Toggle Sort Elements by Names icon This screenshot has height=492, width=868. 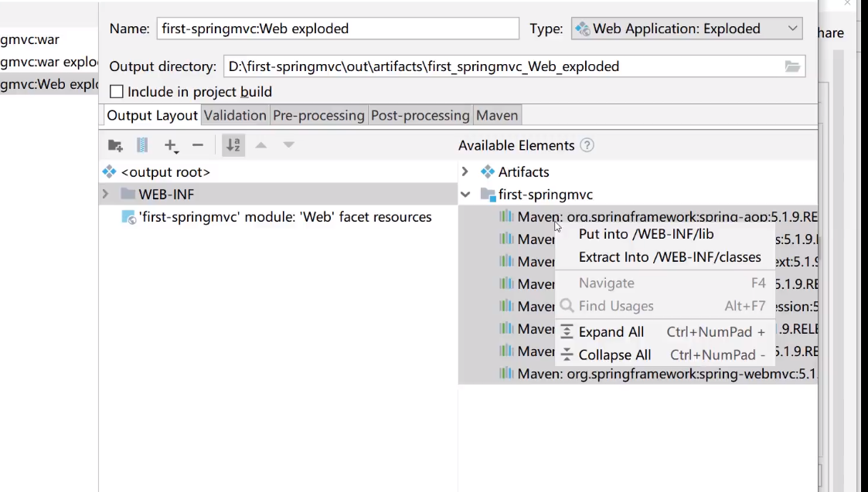coord(233,145)
